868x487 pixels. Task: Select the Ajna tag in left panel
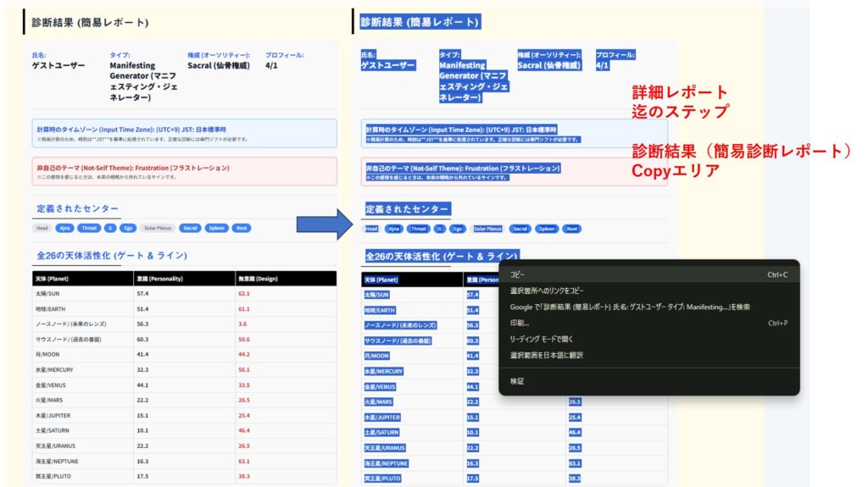click(x=64, y=228)
